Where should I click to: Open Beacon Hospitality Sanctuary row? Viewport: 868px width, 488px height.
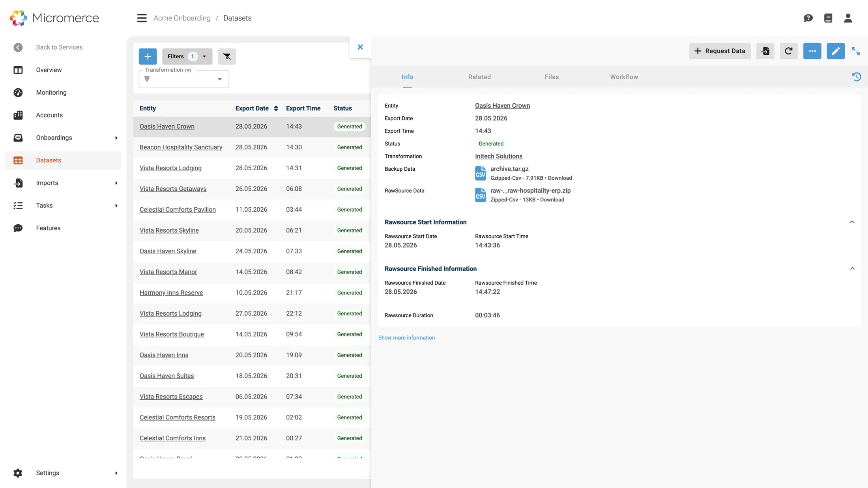[181, 147]
